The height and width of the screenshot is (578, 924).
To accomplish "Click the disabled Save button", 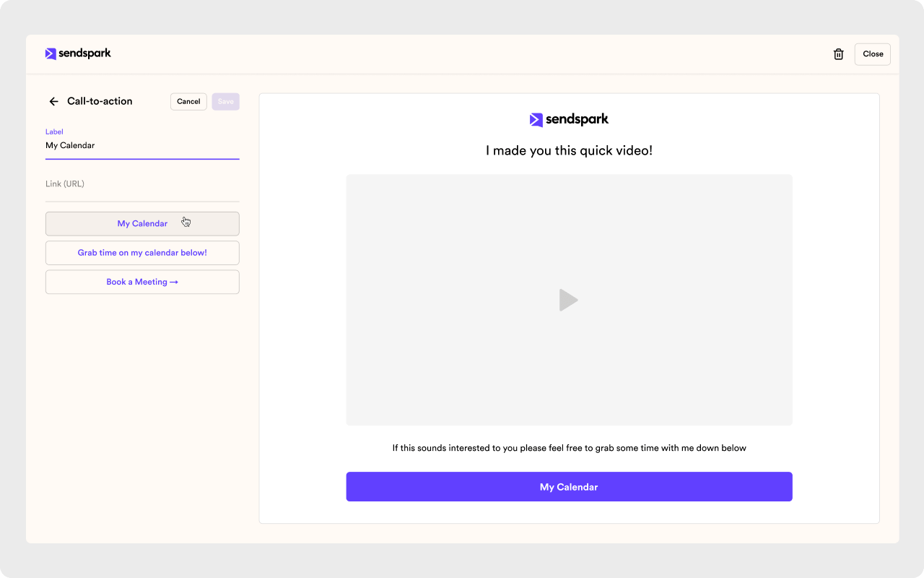I will tap(225, 101).
